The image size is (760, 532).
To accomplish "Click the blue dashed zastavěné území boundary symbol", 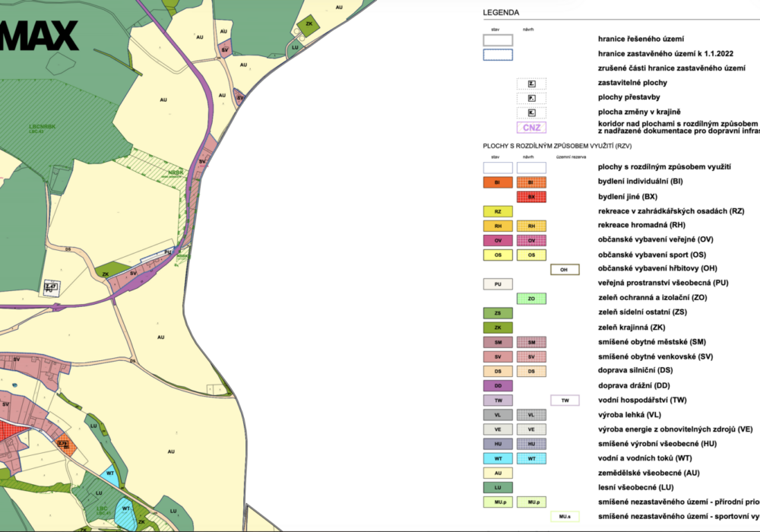I will (498, 55).
